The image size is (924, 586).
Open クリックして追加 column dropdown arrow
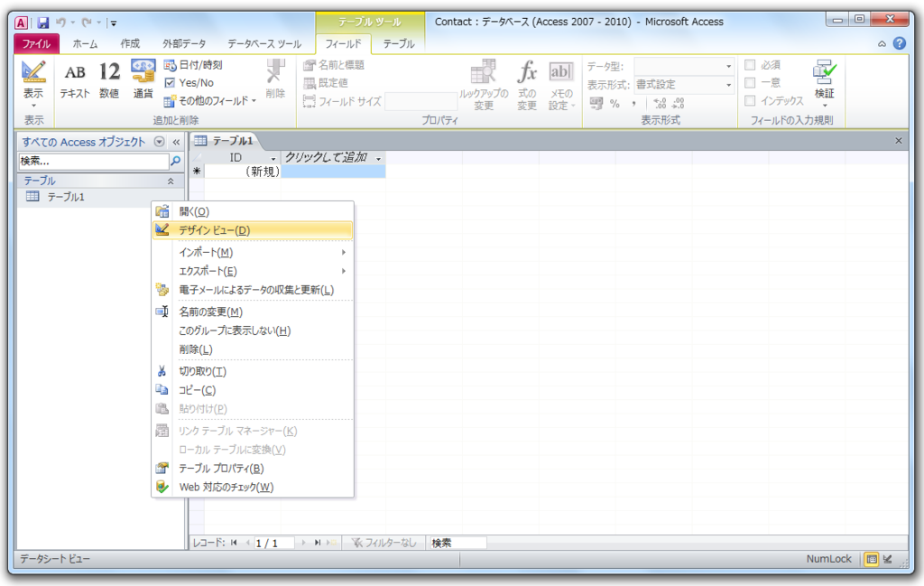coord(378,158)
